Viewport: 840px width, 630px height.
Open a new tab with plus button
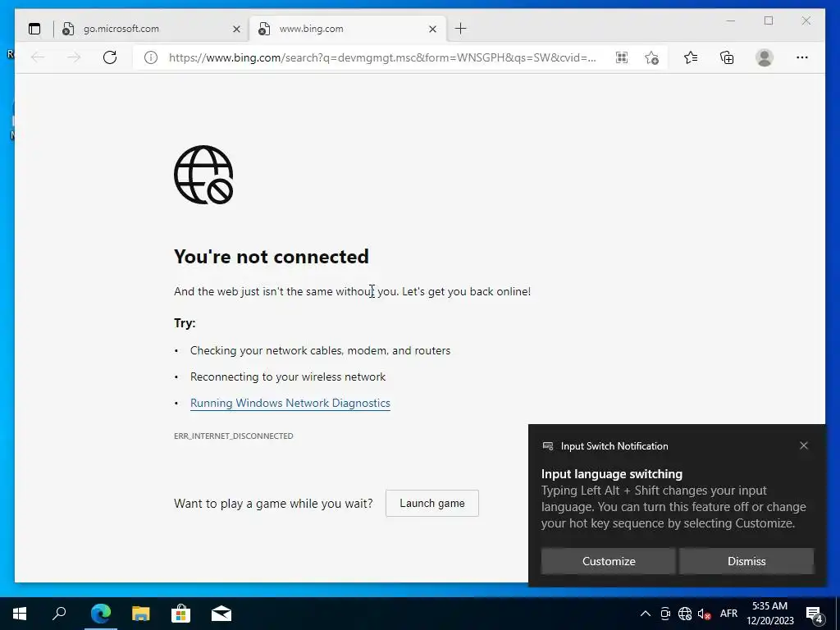pos(461,29)
